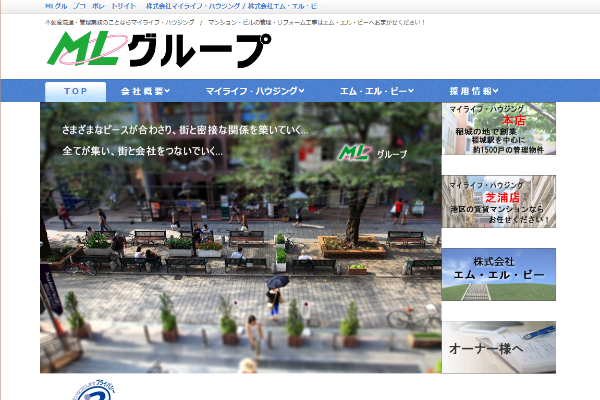
Task: Open the オーナー様へ banner
Action: (499, 347)
